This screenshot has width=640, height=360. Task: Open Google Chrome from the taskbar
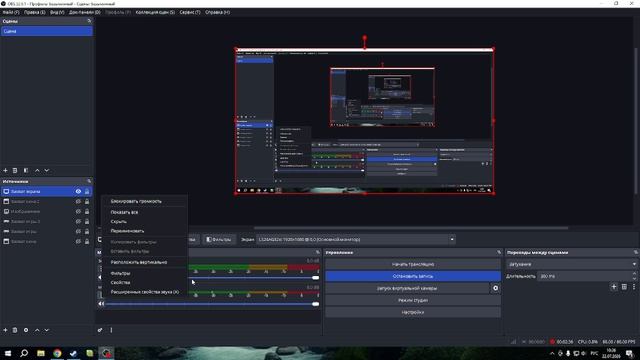tap(57, 353)
